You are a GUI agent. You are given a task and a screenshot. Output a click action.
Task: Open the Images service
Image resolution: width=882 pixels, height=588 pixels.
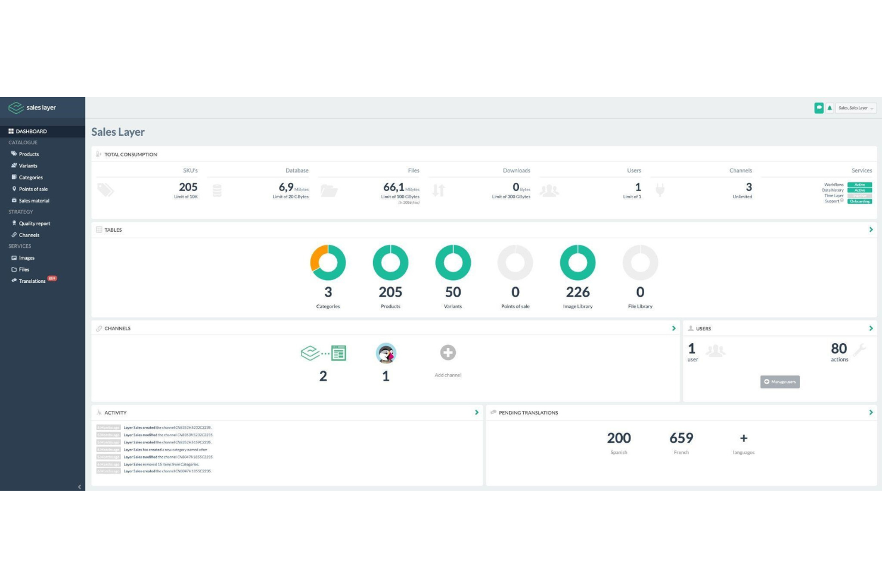pyautogui.click(x=26, y=258)
